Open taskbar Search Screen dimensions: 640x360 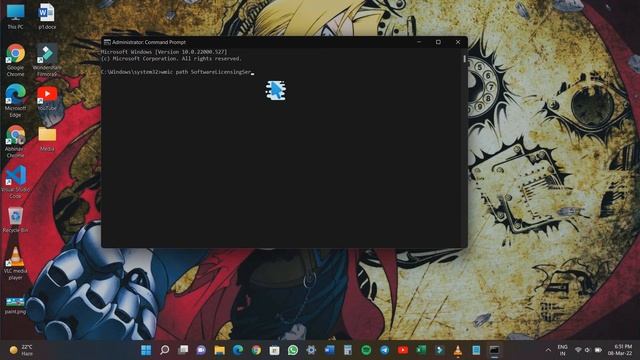click(164, 350)
